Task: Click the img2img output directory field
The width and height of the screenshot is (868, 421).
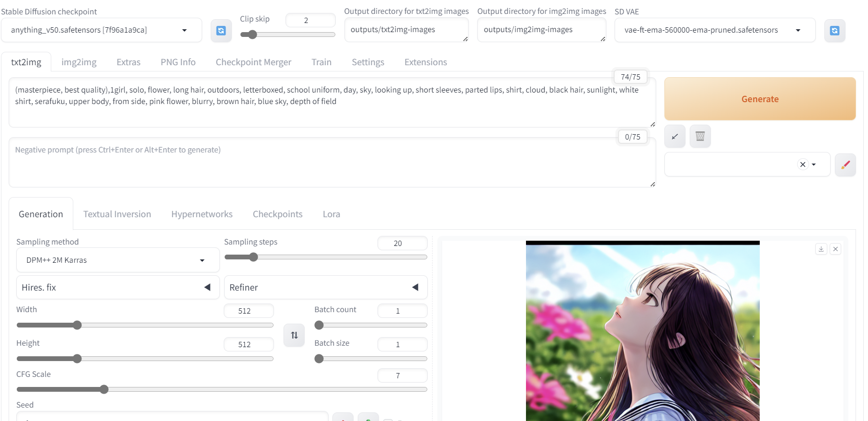Action: pyautogui.click(x=542, y=30)
